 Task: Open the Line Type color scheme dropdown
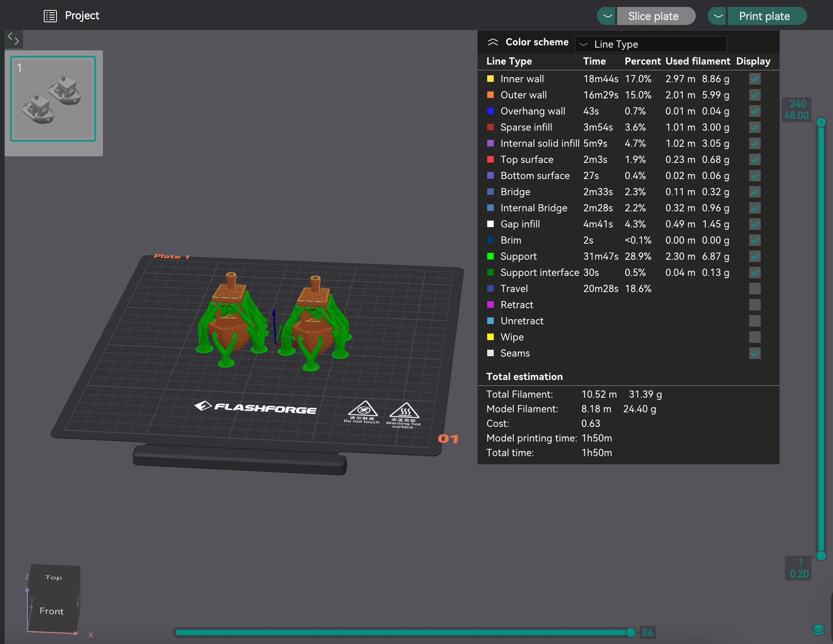click(x=651, y=44)
